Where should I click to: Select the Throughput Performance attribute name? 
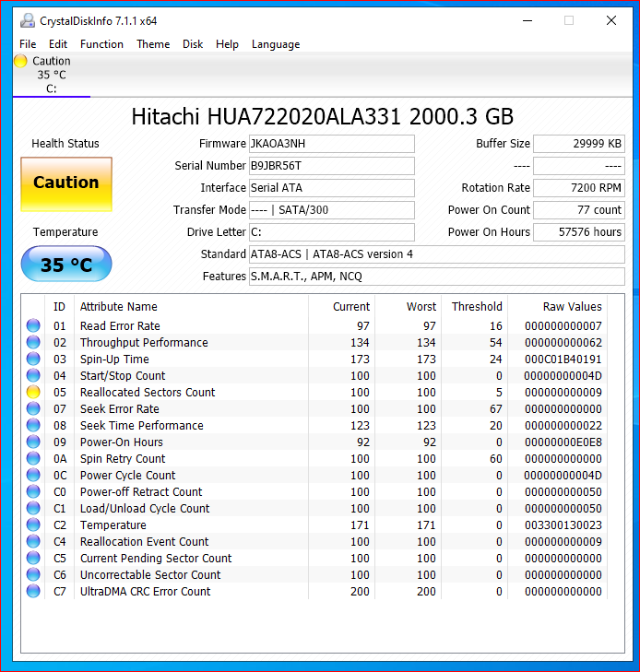click(x=144, y=343)
